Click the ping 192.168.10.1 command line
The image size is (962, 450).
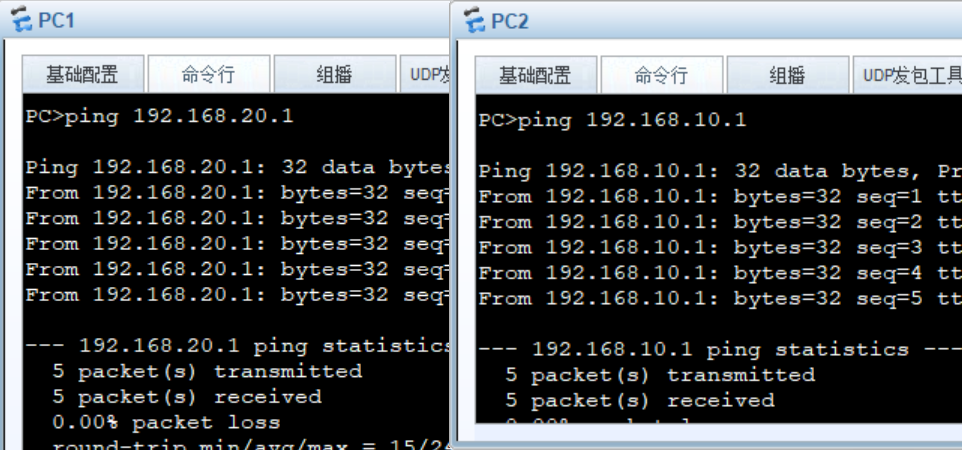click(613, 120)
